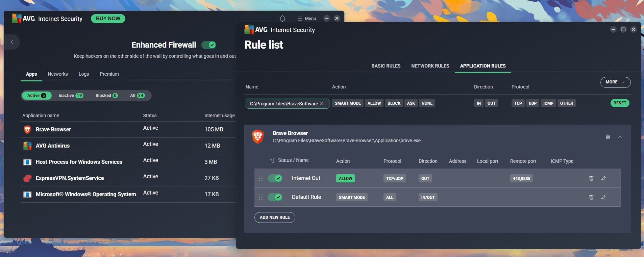Filter rules by OTHER protocol

tap(567, 103)
